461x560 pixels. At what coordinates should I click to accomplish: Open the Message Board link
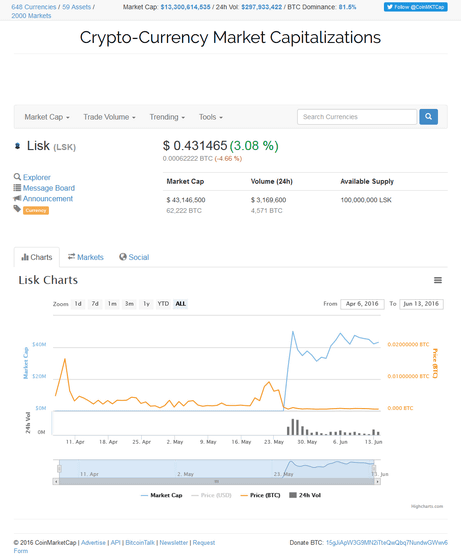44,188
